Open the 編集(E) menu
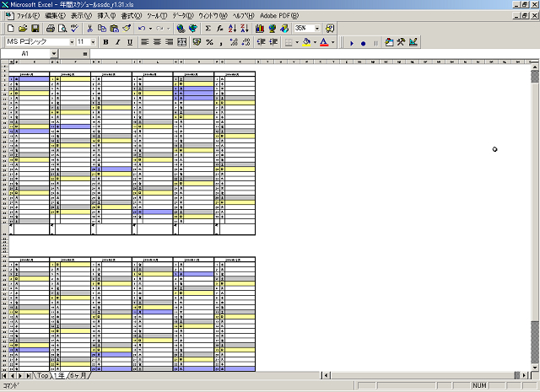 [55, 16]
